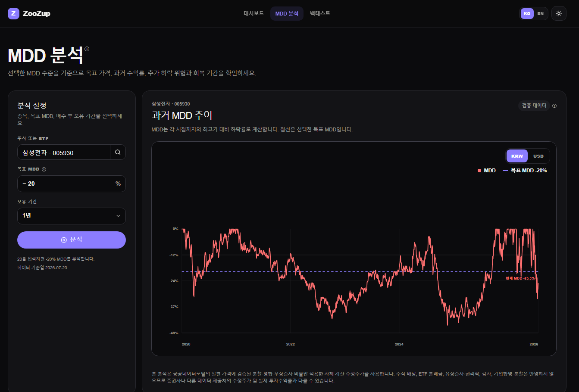Click the 2022 x-axis label

coord(291,344)
